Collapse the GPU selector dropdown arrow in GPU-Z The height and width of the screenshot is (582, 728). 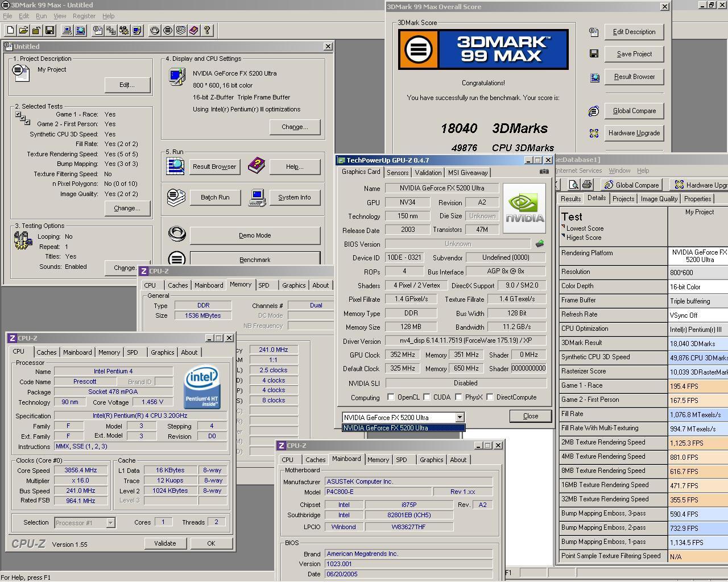pos(460,417)
